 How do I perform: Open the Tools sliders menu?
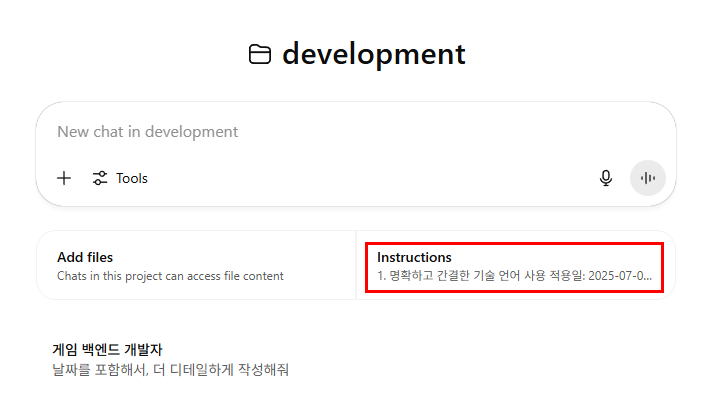[x=120, y=178]
